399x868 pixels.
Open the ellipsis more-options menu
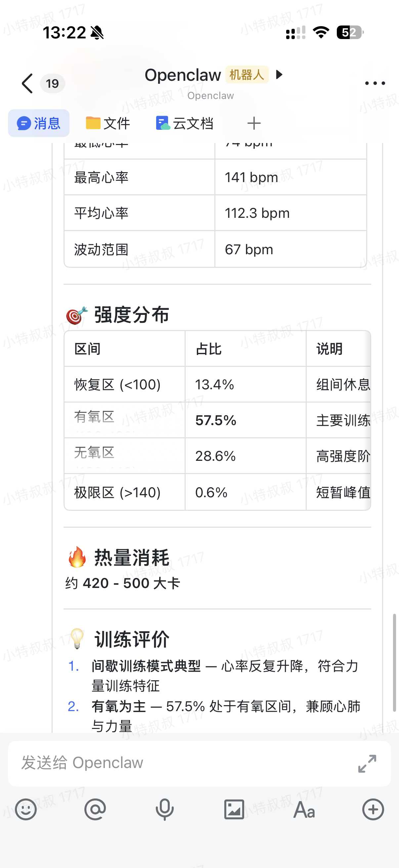tap(375, 83)
